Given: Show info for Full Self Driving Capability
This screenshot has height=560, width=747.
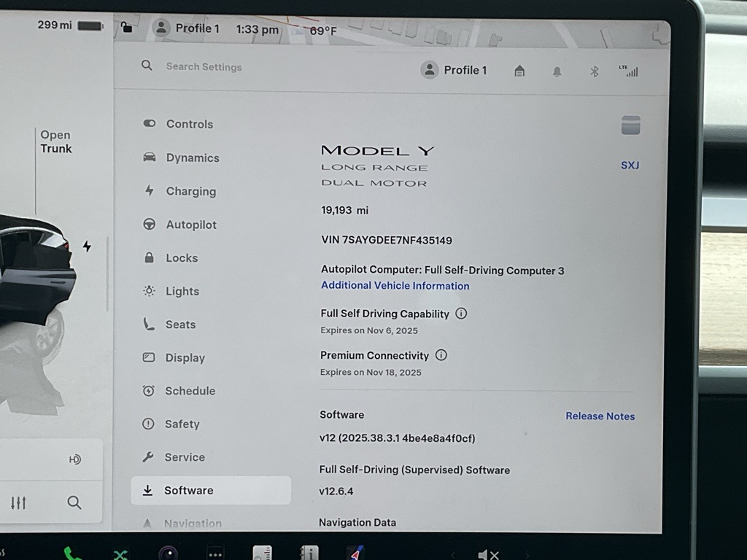Looking at the screenshot, I should (x=461, y=314).
